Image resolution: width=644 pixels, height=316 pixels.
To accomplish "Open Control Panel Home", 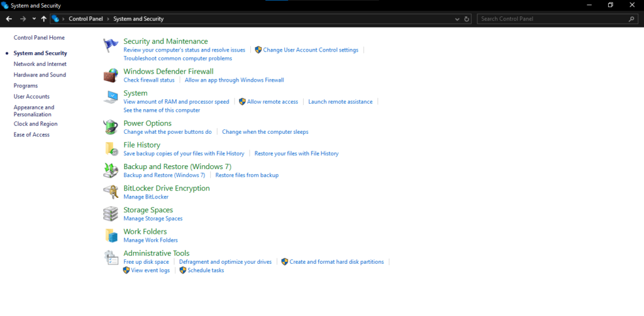I will [39, 37].
